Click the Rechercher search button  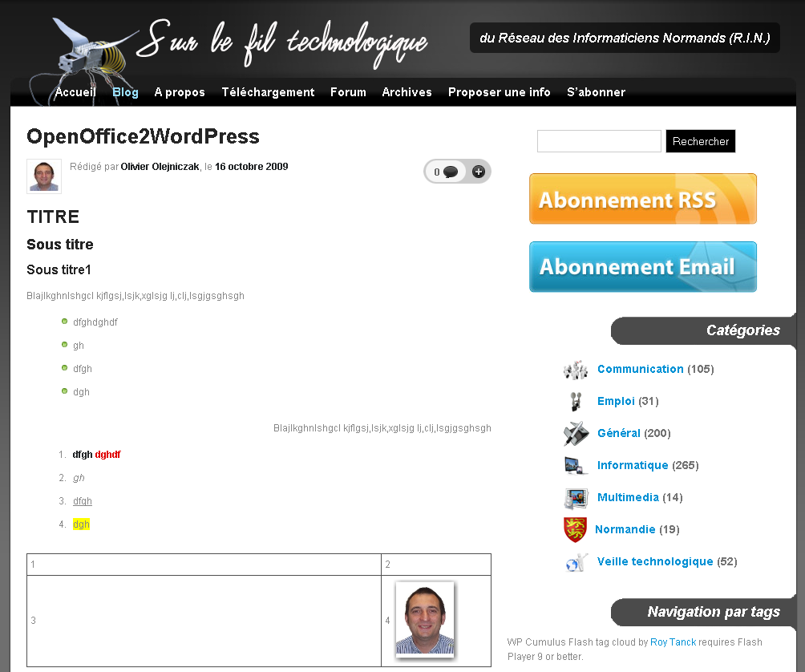point(700,141)
